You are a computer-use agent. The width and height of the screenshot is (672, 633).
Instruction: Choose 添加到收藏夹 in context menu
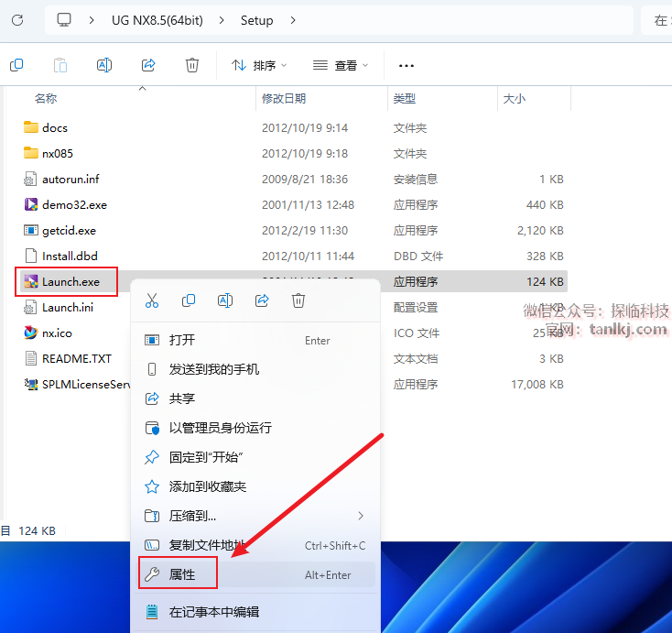255,486
